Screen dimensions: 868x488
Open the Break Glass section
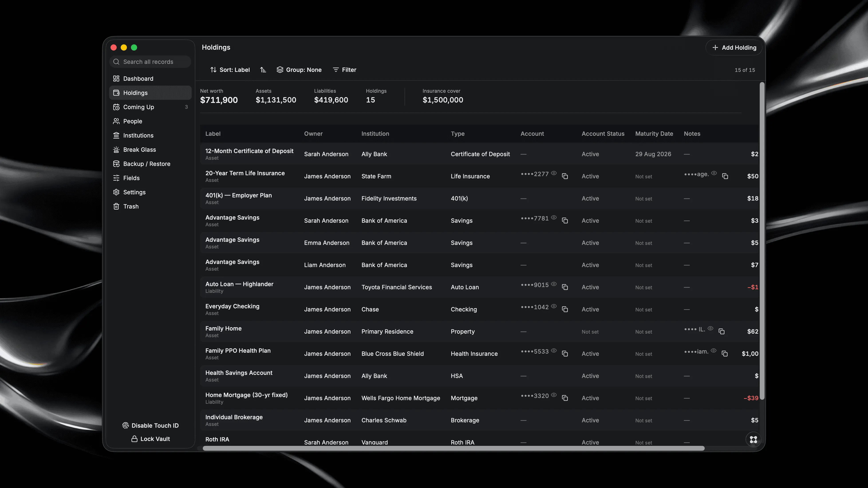[x=150, y=150]
